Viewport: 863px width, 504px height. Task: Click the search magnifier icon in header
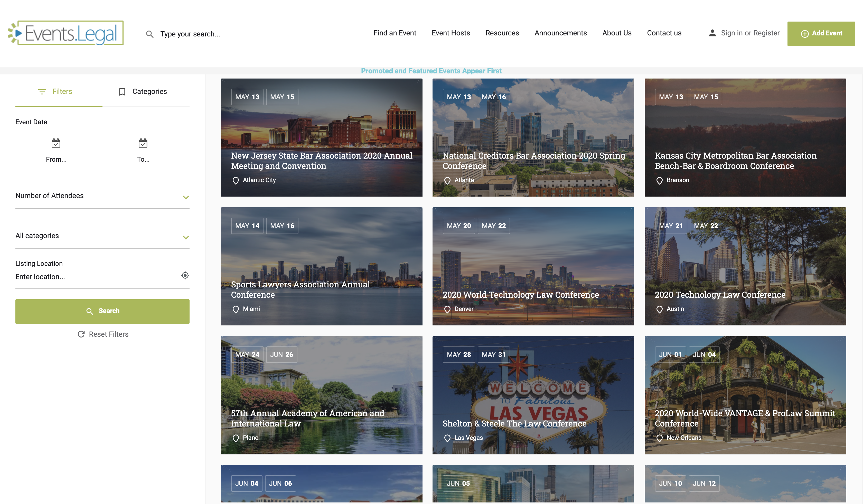point(150,34)
